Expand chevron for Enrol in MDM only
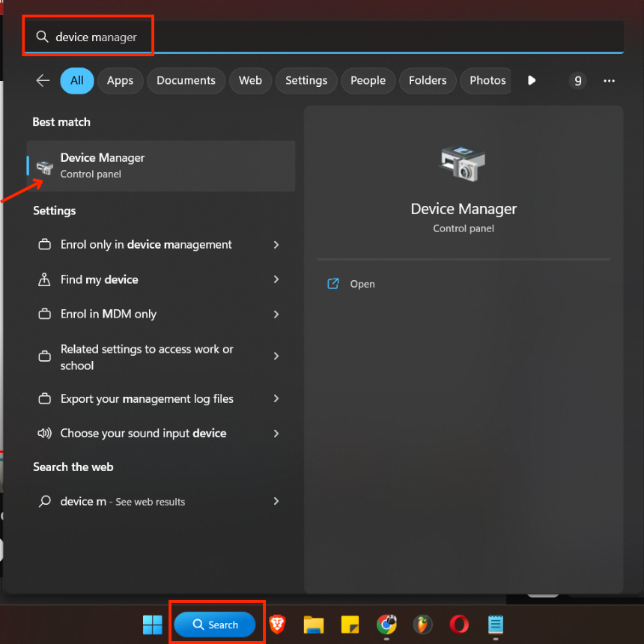The image size is (644, 644). point(276,315)
